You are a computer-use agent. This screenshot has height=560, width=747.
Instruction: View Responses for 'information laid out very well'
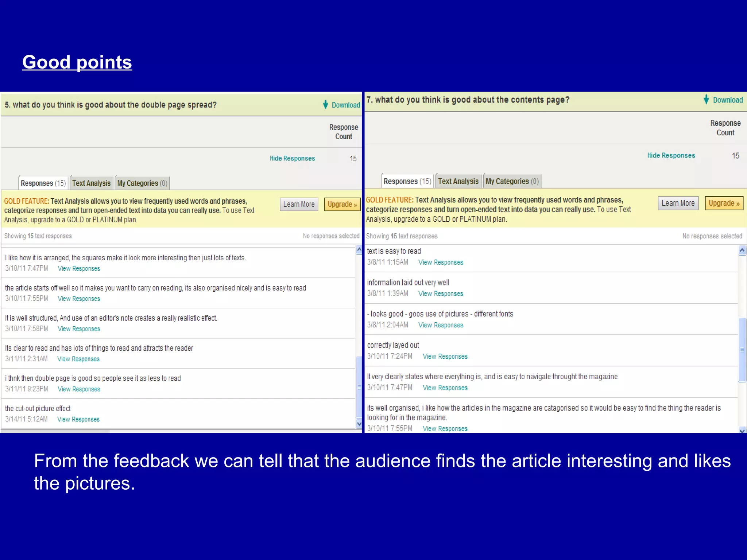441,293
